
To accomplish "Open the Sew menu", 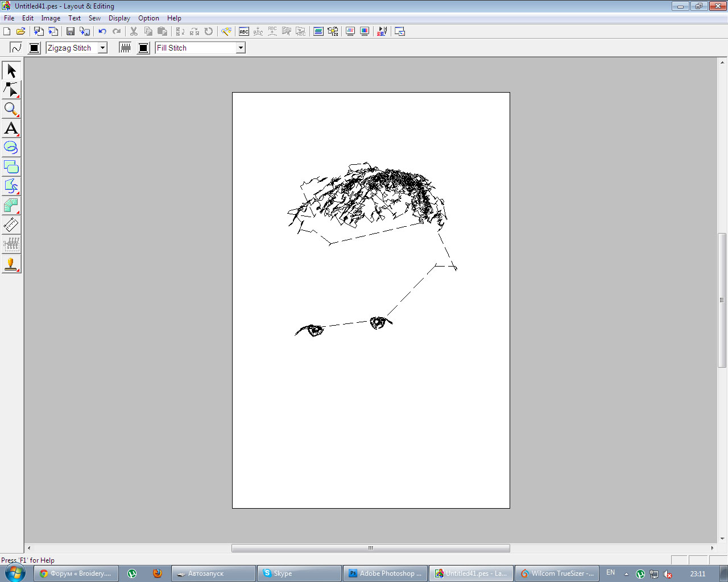I will tap(94, 18).
